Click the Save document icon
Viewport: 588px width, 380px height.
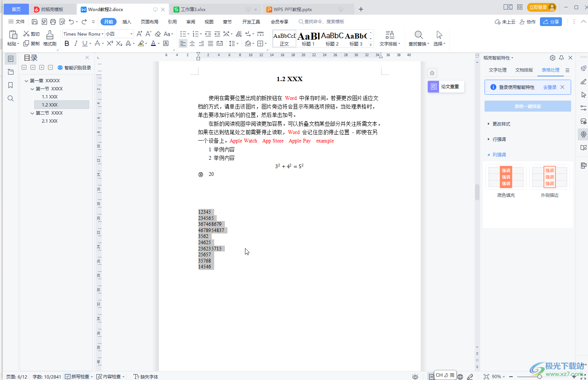tap(34, 22)
